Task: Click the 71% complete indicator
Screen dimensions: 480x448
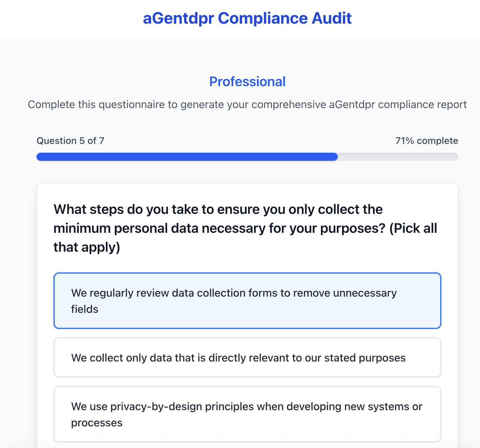Action: (x=427, y=141)
